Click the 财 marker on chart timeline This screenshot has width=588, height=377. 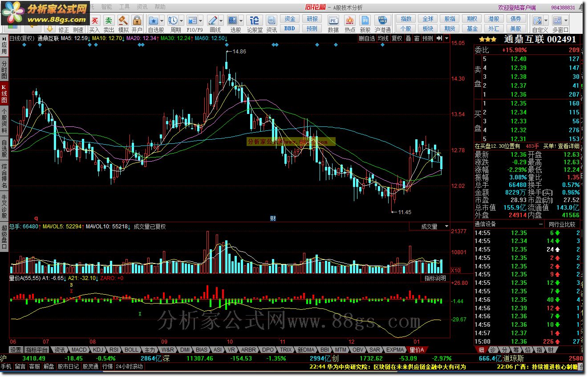273,219
